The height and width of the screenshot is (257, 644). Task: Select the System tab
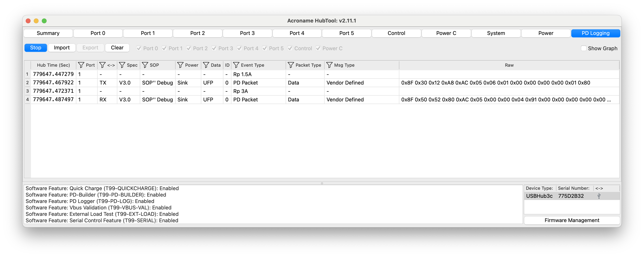coord(496,33)
